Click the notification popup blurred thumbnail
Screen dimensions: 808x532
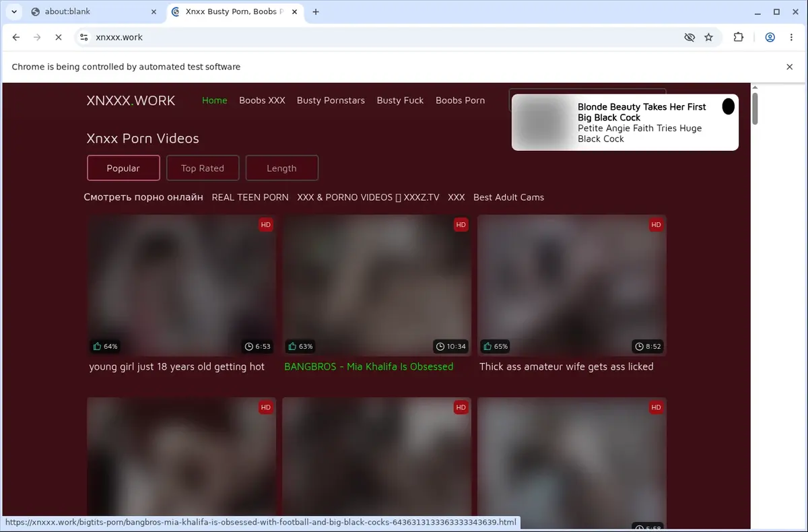pyautogui.click(x=543, y=123)
